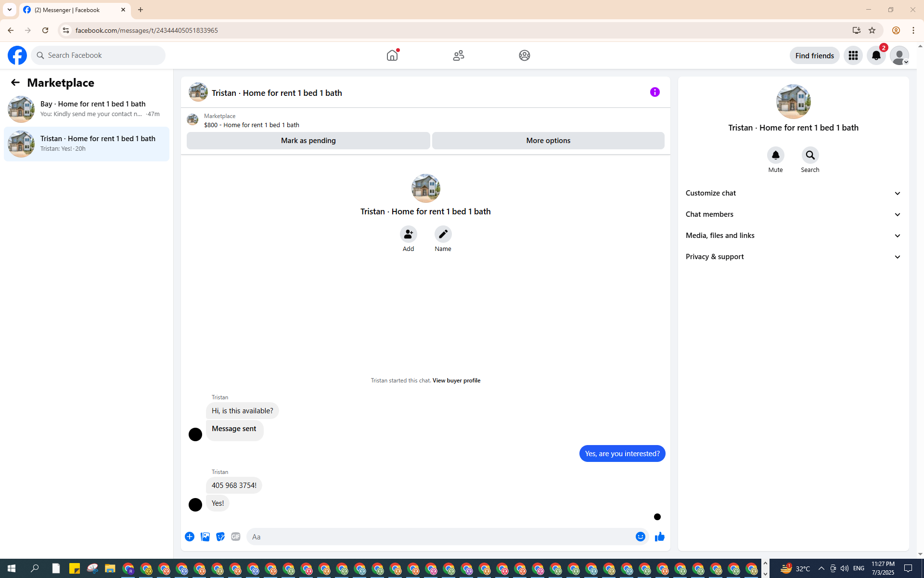This screenshot has width=924, height=578.
Task: Click Mark as pending button
Action: pyautogui.click(x=308, y=141)
